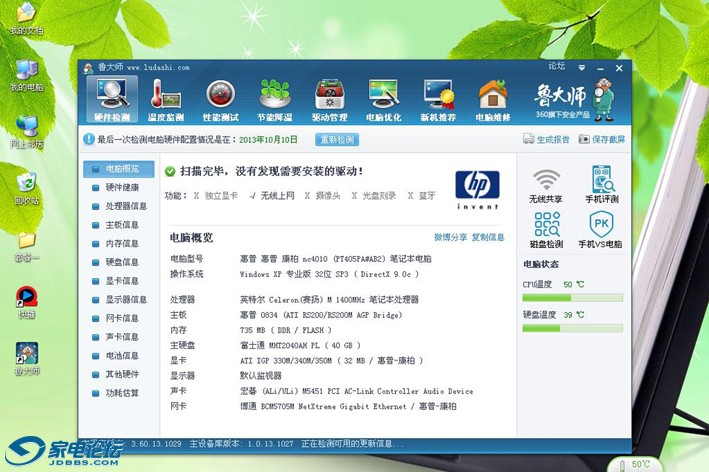The height and width of the screenshot is (472, 709).
Task: Open 手机VS电脑 PK comparison tool
Action: point(601,230)
